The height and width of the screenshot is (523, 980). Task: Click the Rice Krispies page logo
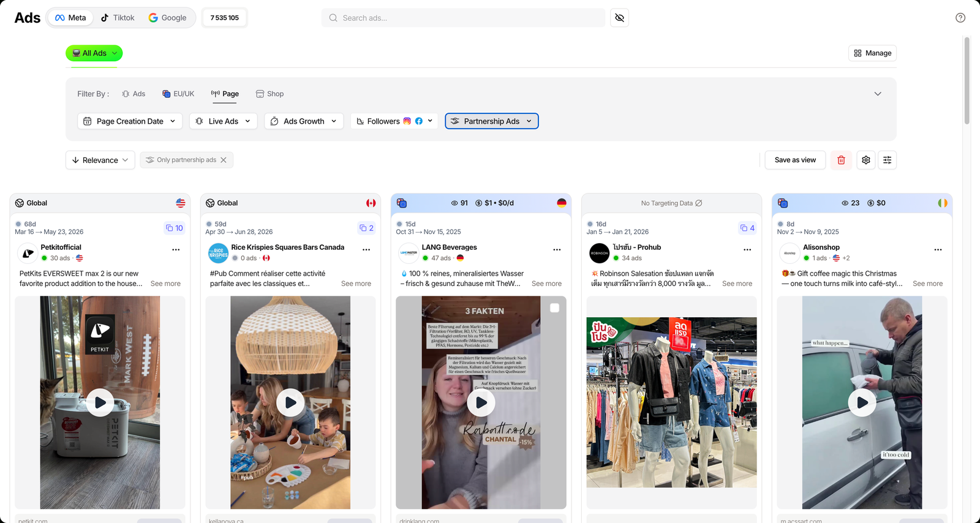tap(219, 253)
